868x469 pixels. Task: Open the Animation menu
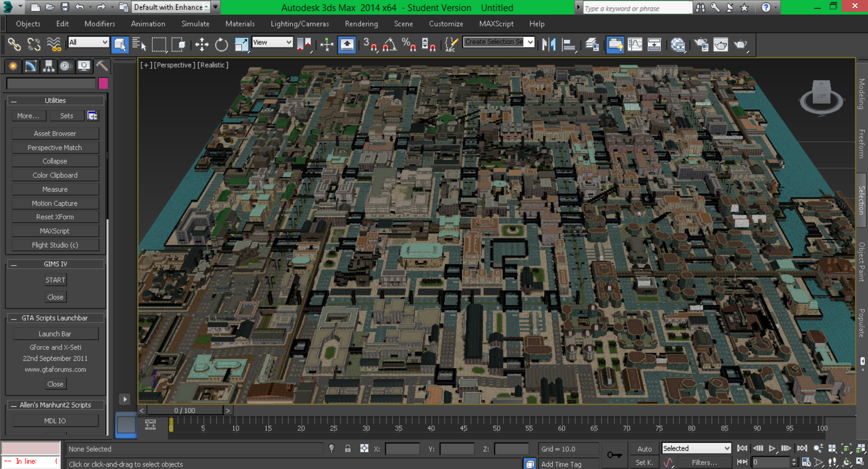tap(148, 24)
